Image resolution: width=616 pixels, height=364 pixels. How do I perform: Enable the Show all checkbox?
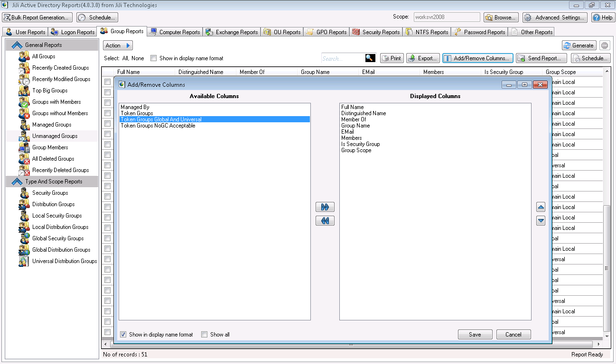[x=205, y=334]
